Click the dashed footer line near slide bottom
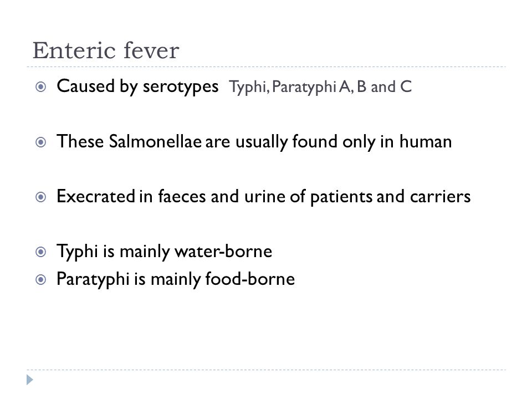This screenshot has height=399, width=532. point(266,370)
